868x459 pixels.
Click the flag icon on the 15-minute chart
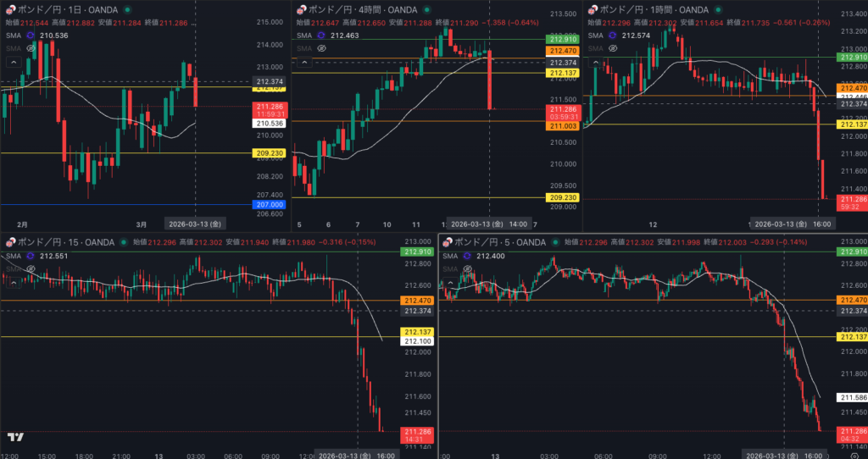(x=10, y=242)
